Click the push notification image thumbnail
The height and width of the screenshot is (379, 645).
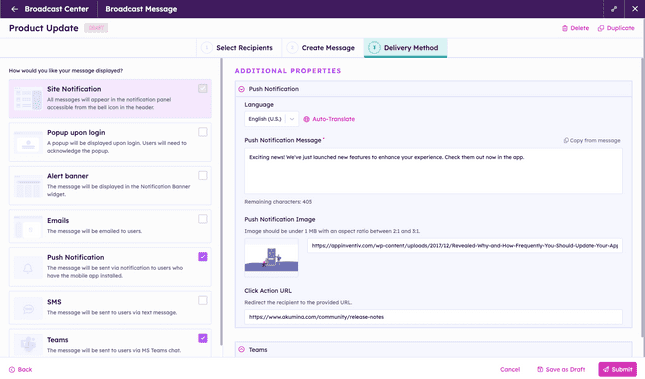[271, 258]
